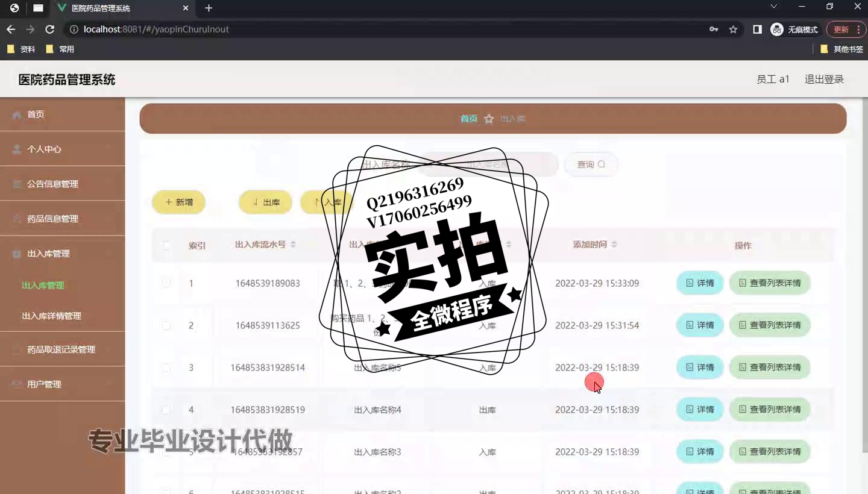Open 查看列表详情 for row 出入库名称4
The width and height of the screenshot is (868, 494).
point(770,410)
